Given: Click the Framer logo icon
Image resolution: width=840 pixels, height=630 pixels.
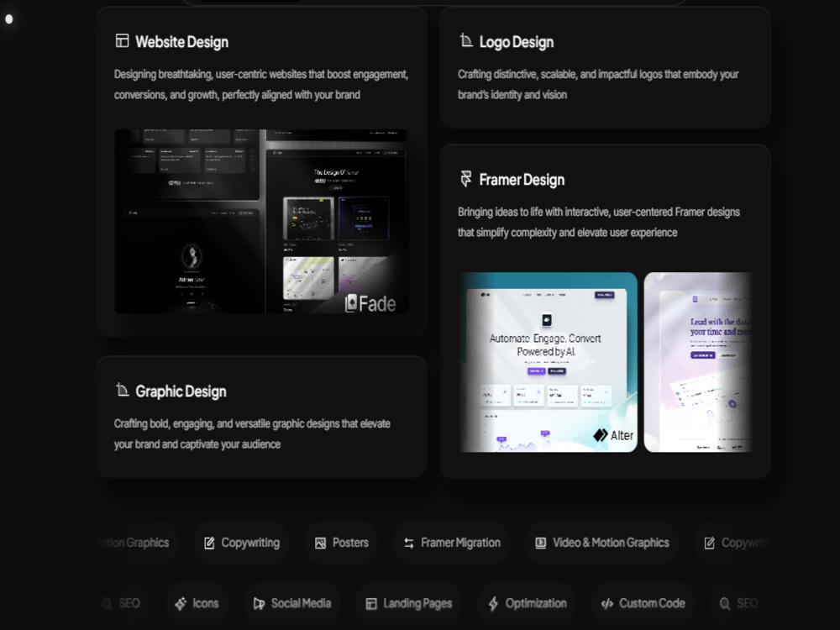Looking at the screenshot, I should [x=466, y=178].
